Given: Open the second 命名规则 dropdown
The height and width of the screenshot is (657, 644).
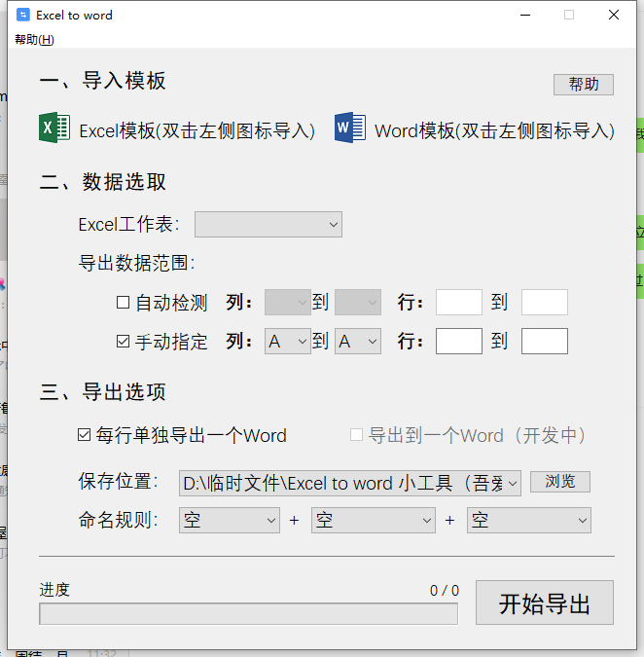Looking at the screenshot, I should 374,521.
